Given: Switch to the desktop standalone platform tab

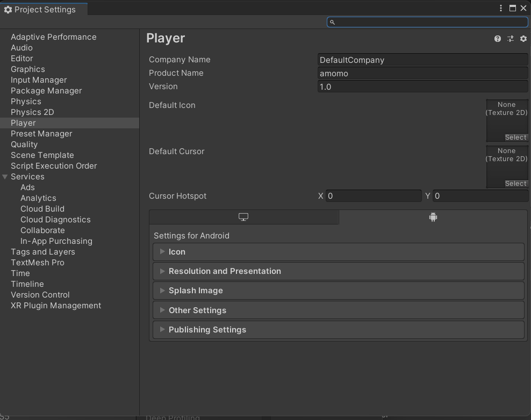Looking at the screenshot, I should (243, 217).
